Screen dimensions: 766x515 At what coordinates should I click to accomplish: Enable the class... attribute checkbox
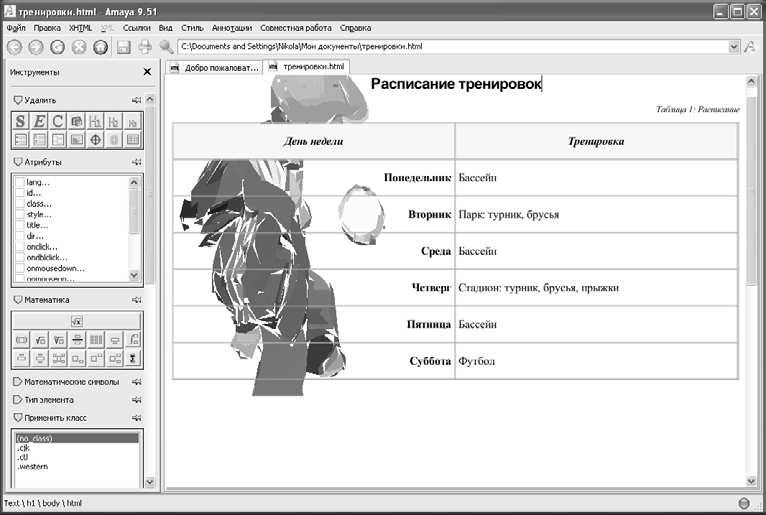pyautogui.click(x=20, y=203)
